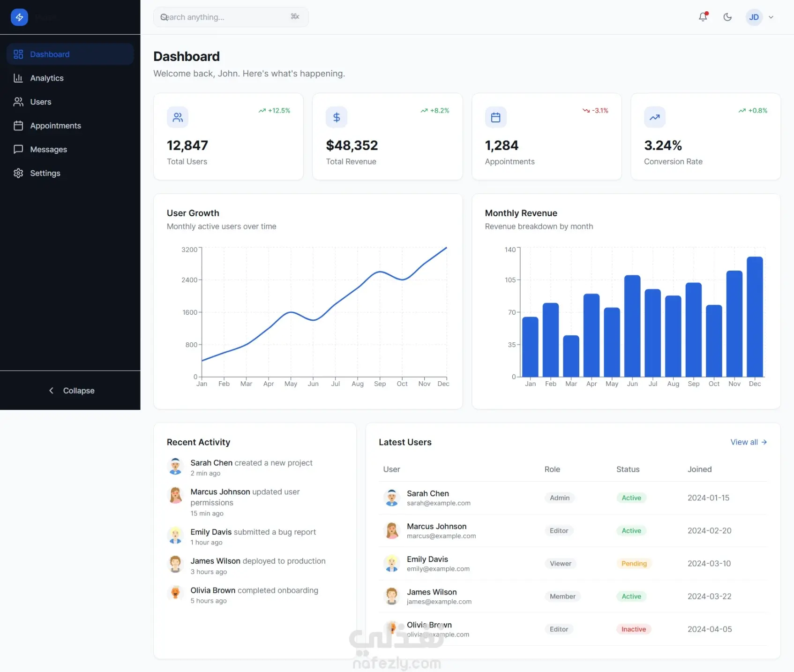Click the sarah@example.com email
794x672 pixels.
click(x=439, y=503)
